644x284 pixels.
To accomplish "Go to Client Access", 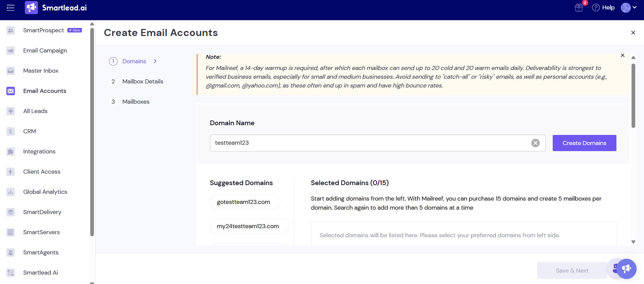I will coord(42,172).
